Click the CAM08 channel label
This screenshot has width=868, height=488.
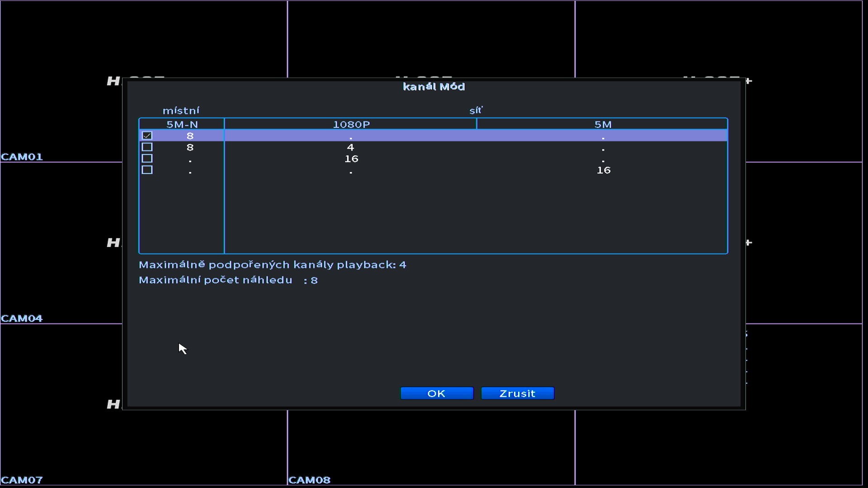(309, 480)
